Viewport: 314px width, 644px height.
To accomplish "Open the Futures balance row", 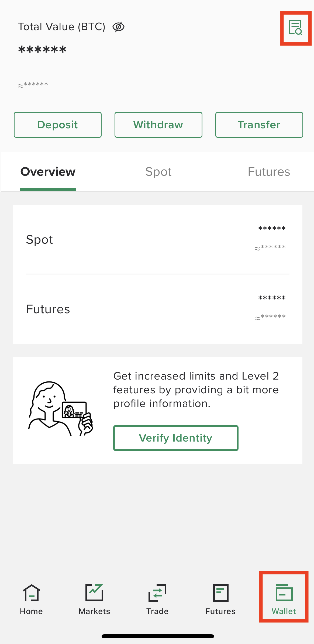I will [158, 309].
